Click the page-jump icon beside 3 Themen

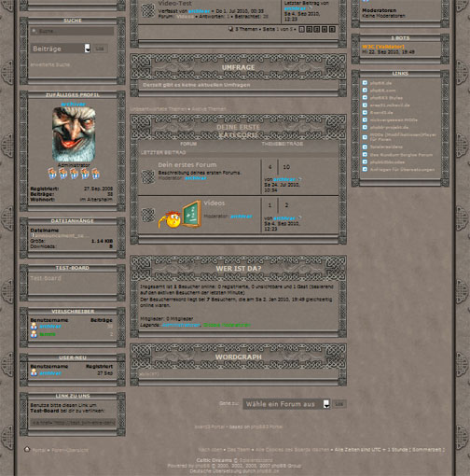230,29
